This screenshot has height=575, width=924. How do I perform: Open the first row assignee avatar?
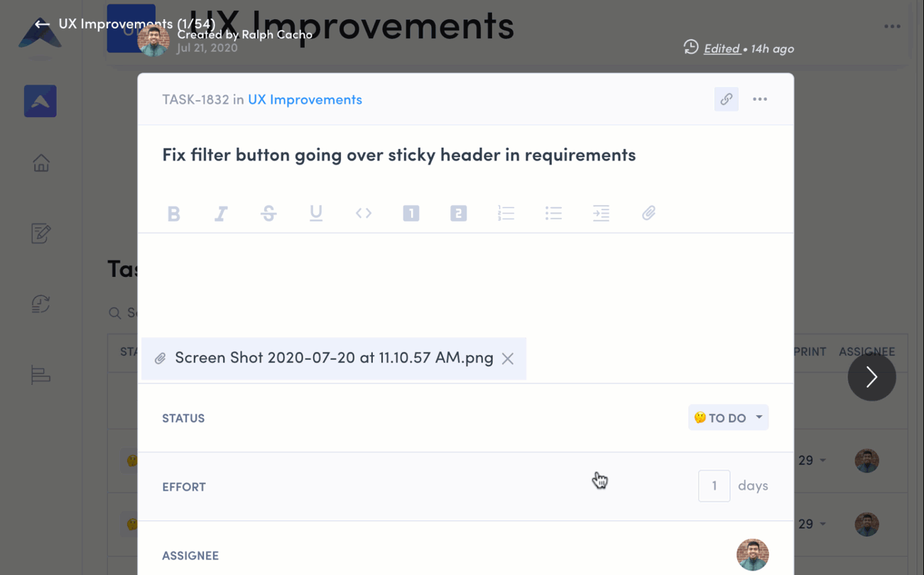[867, 461]
